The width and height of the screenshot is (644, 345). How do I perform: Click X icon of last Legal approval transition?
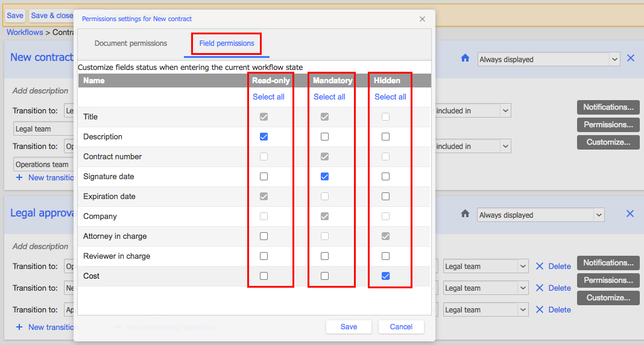point(540,310)
